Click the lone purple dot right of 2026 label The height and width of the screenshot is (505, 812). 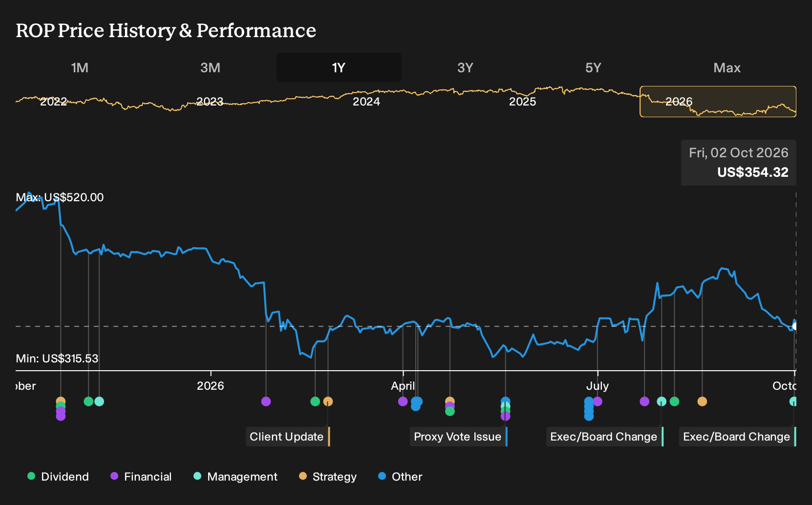click(x=266, y=401)
